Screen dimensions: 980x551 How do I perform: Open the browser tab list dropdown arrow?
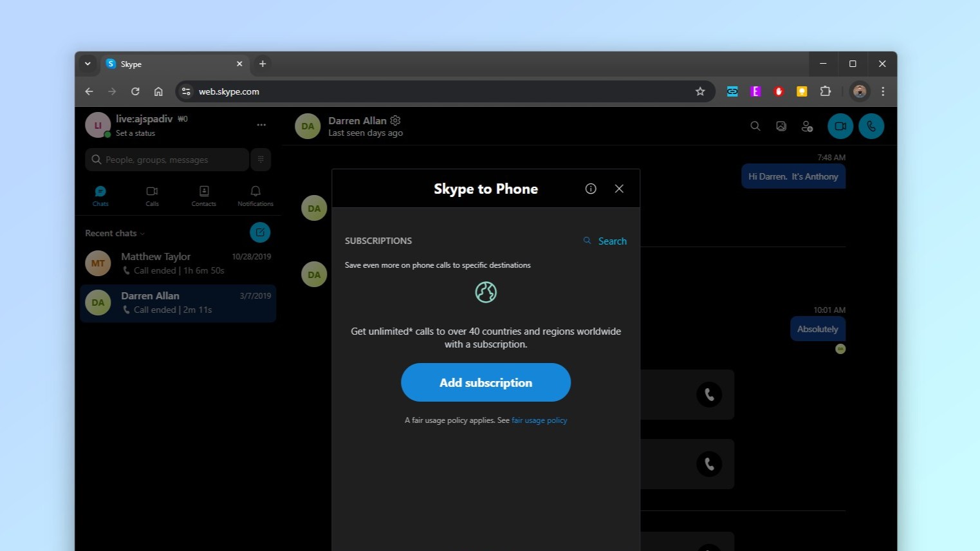coord(88,64)
